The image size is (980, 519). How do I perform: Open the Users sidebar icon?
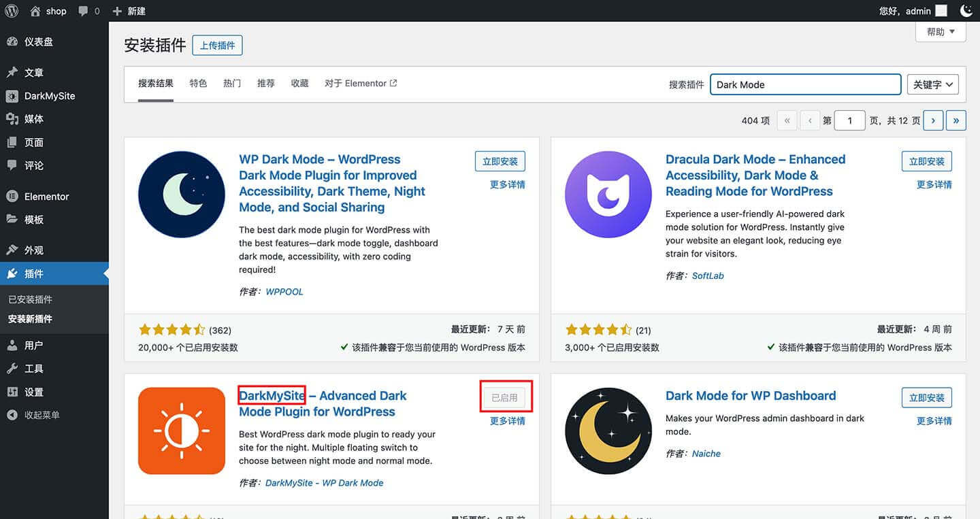pos(12,346)
